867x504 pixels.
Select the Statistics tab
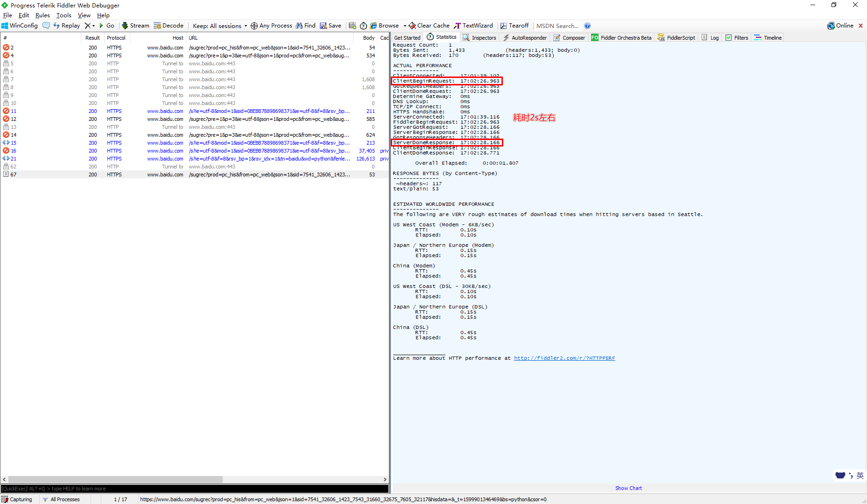point(442,37)
